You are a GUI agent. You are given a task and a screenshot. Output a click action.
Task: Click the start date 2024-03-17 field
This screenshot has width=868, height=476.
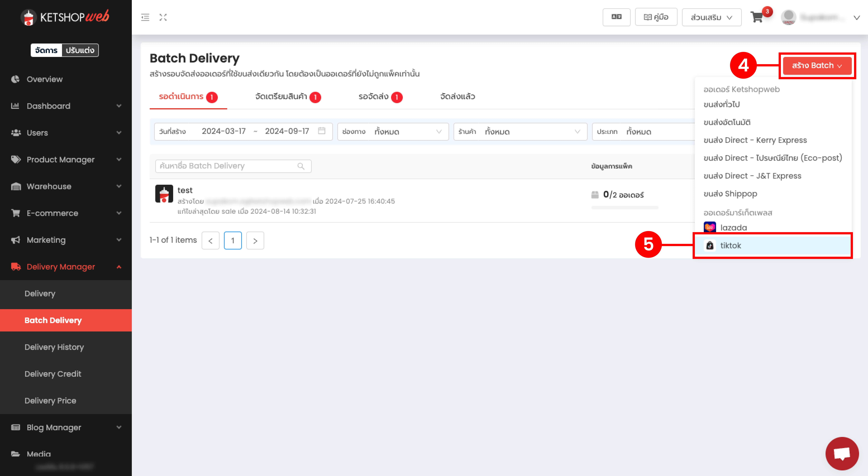(224, 131)
